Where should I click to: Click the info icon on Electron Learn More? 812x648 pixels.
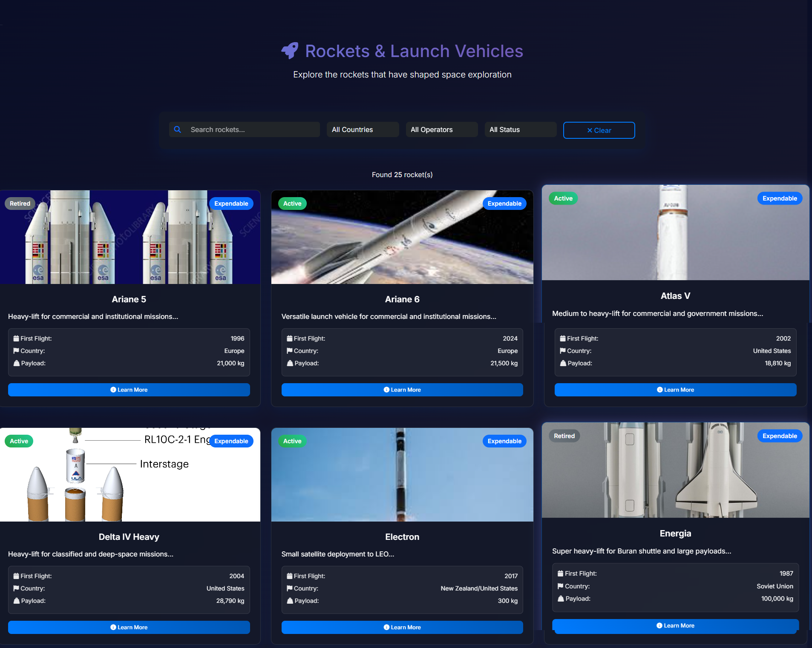coord(386,627)
